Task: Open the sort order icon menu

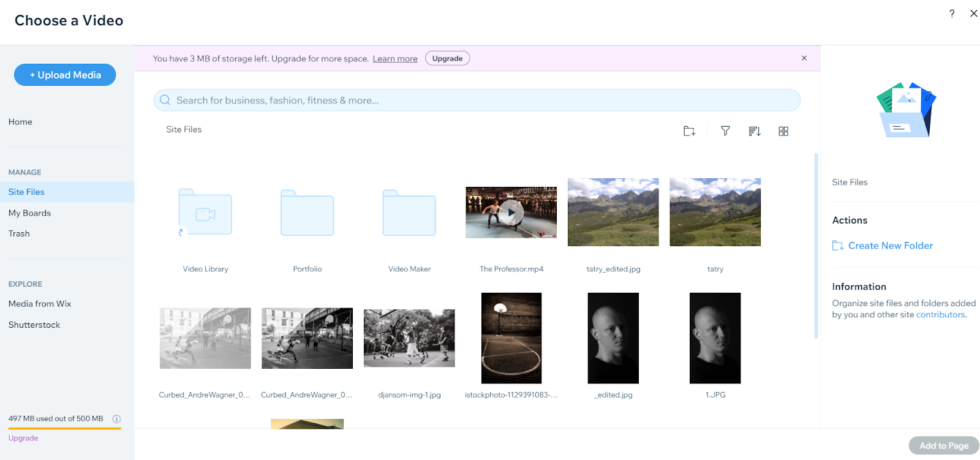Action: pyautogui.click(x=755, y=131)
